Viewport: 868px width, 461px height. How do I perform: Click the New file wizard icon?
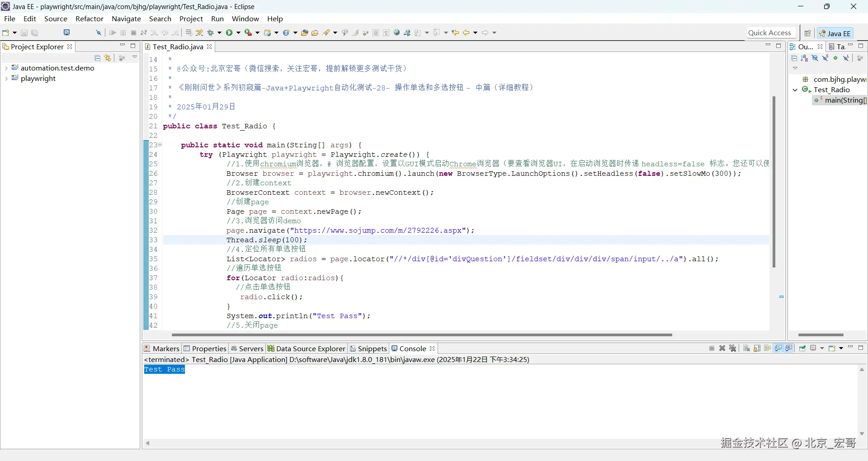(x=5, y=33)
